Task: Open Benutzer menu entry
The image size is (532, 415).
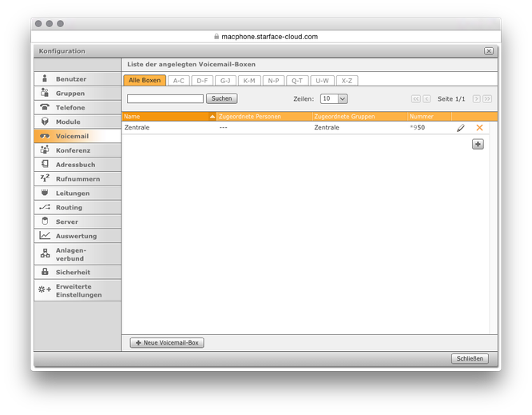Action: (77, 79)
